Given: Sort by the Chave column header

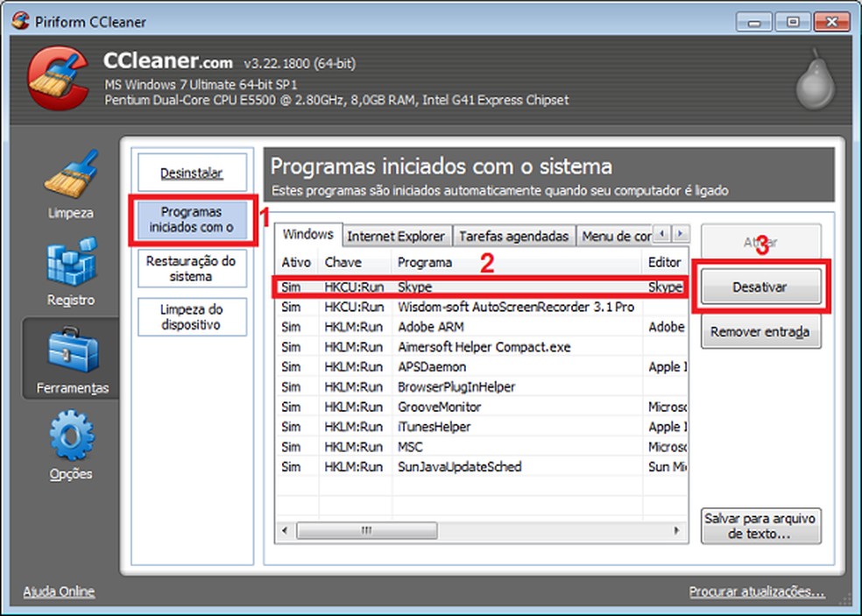Looking at the screenshot, I should pyautogui.click(x=355, y=262).
